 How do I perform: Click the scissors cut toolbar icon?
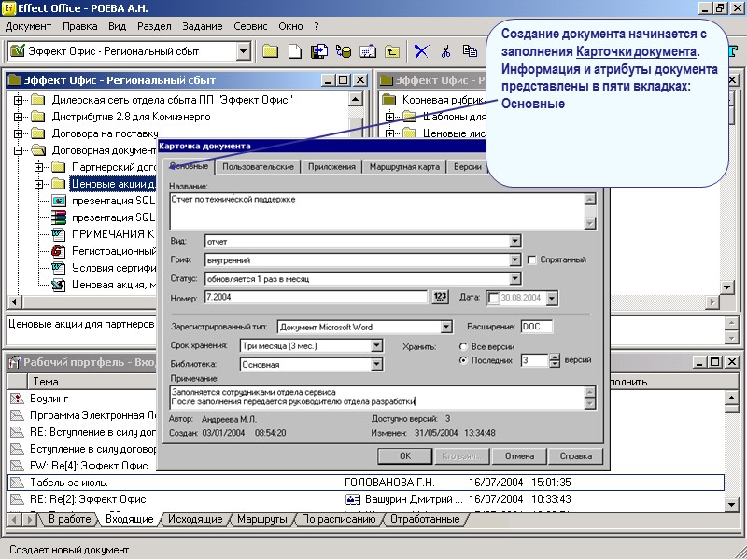click(446, 51)
